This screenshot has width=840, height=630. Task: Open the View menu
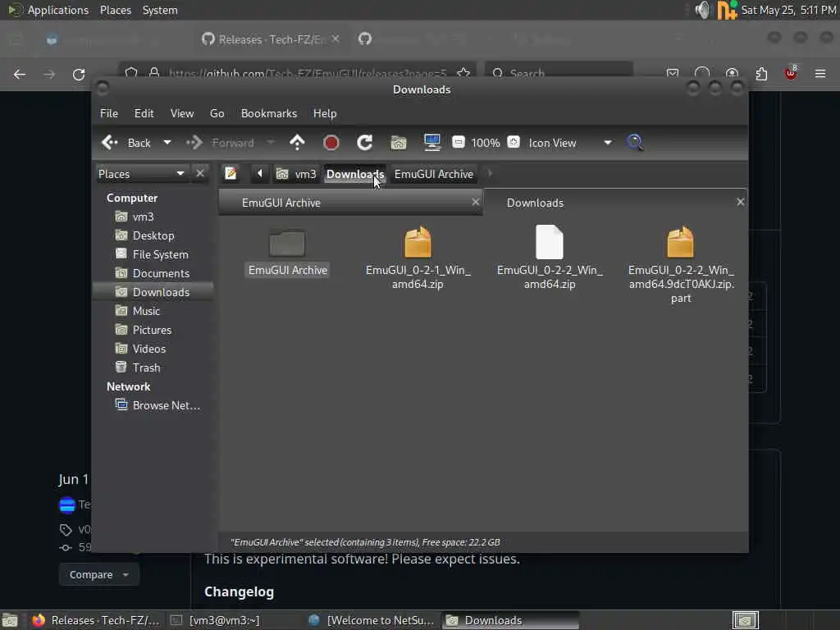pos(182,113)
